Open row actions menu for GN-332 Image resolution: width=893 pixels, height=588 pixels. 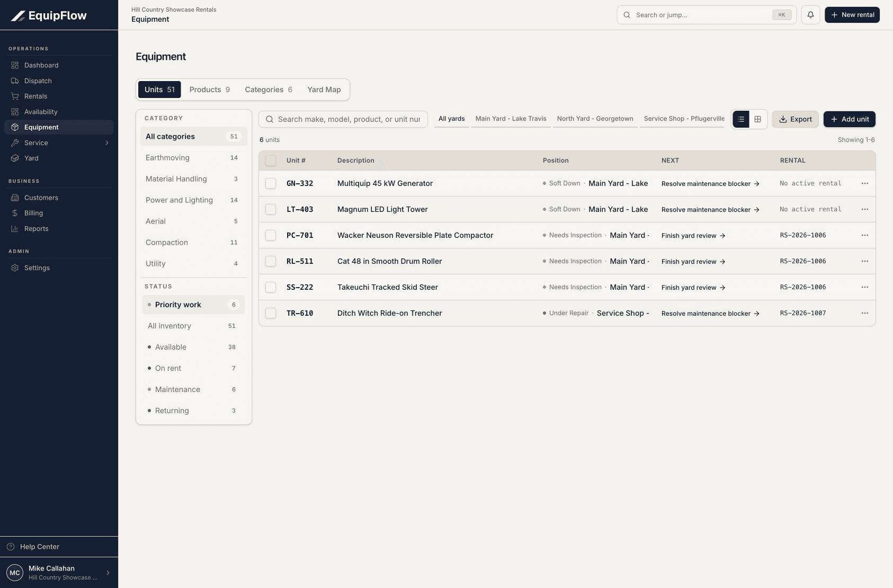[865, 183]
